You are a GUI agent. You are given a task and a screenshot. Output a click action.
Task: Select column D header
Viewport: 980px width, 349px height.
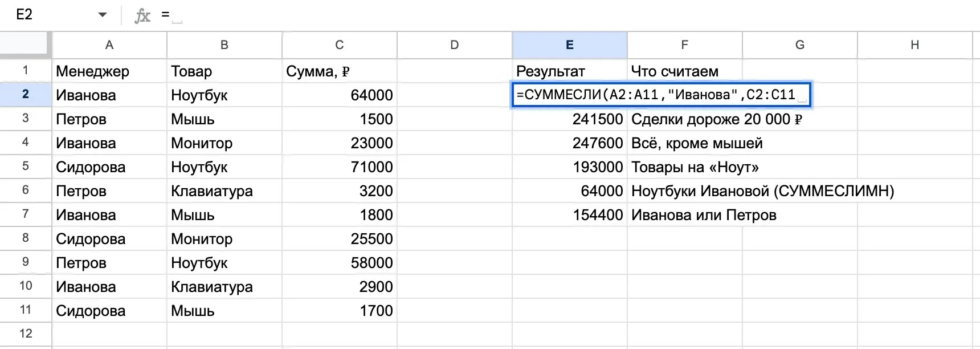click(x=455, y=45)
